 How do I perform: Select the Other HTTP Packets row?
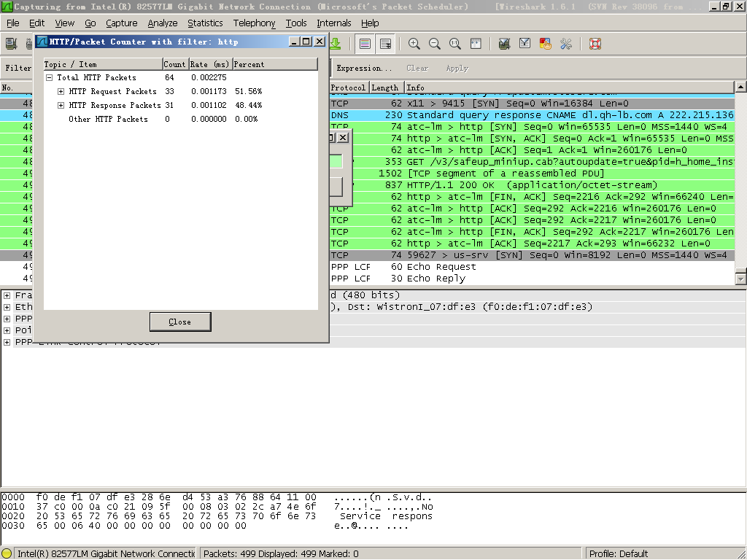[x=181, y=119]
